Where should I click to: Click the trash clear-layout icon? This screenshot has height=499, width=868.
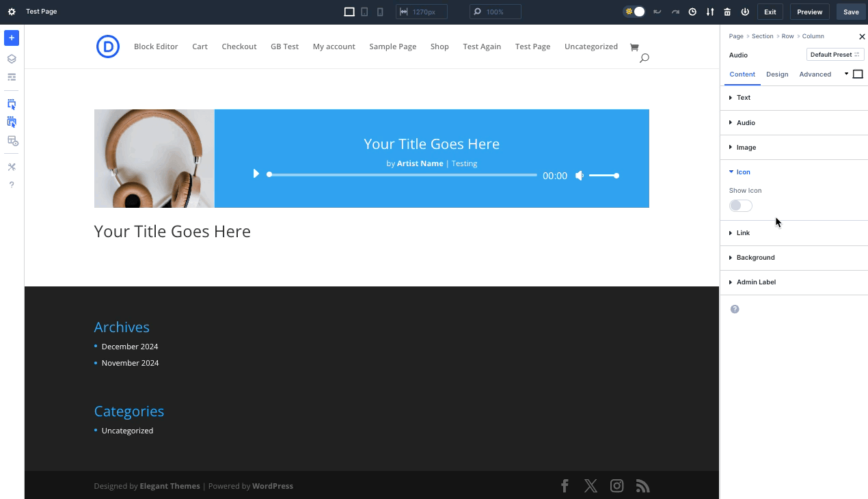(727, 12)
